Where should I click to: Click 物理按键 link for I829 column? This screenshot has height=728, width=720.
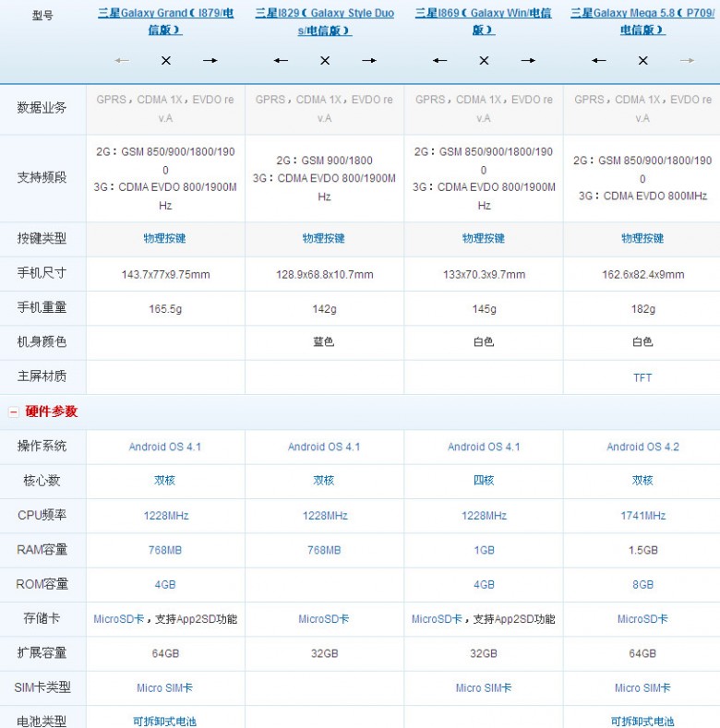pos(324,239)
